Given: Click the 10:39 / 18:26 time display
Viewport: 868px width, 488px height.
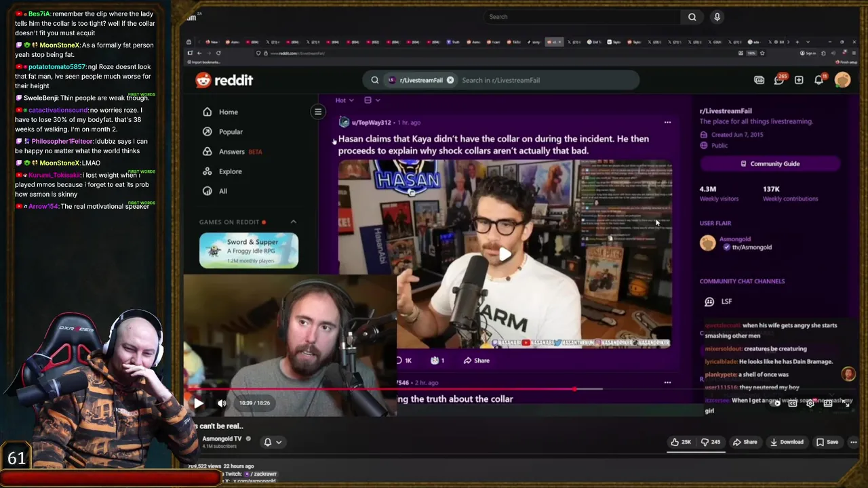Looking at the screenshot, I should 254,403.
